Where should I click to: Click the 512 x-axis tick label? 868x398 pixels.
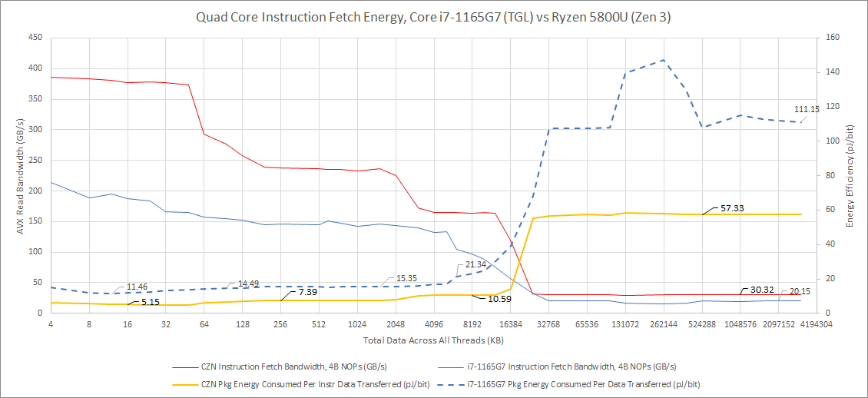tap(319, 324)
